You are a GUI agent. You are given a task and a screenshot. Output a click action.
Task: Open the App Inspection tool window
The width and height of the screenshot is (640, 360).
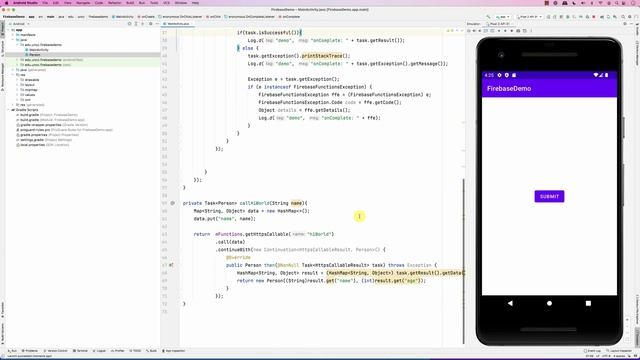(x=174, y=351)
